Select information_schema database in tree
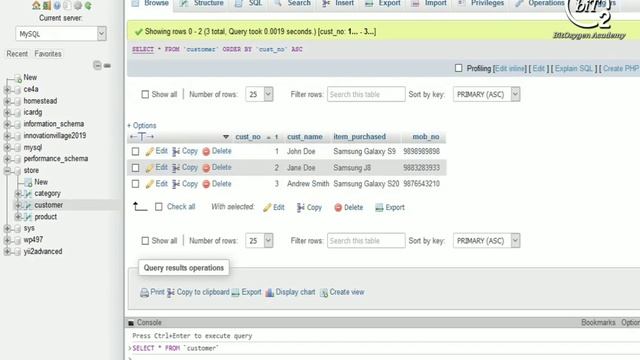 [x=54, y=124]
